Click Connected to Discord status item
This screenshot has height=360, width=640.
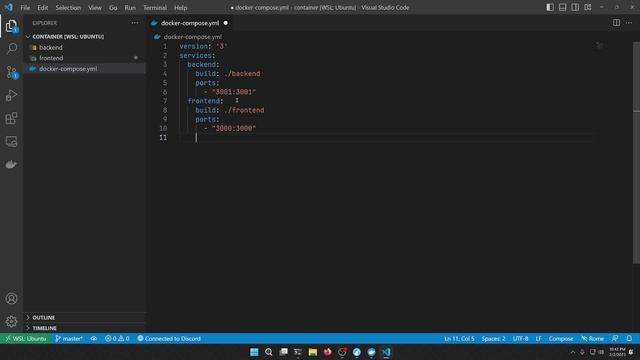pyautogui.click(x=169, y=338)
